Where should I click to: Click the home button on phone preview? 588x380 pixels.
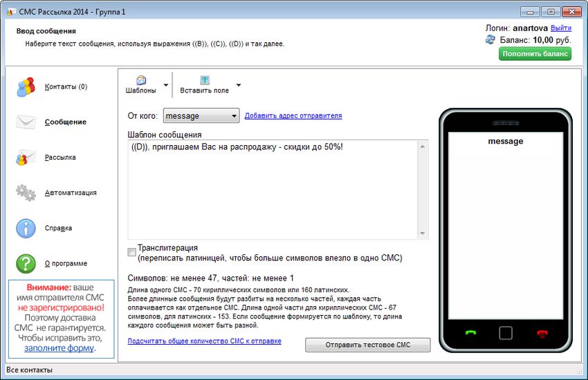pyautogui.click(x=506, y=333)
